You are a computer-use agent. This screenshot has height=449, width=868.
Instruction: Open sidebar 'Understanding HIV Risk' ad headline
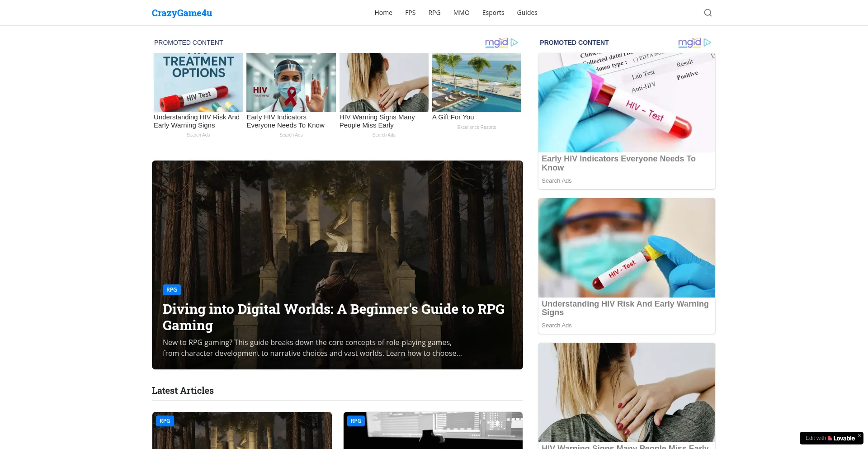coord(625,308)
